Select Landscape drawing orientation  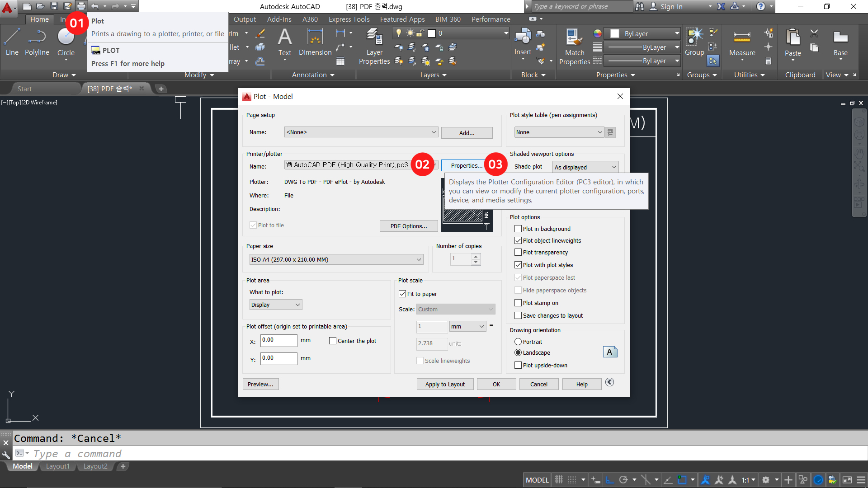[x=518, y=352]
